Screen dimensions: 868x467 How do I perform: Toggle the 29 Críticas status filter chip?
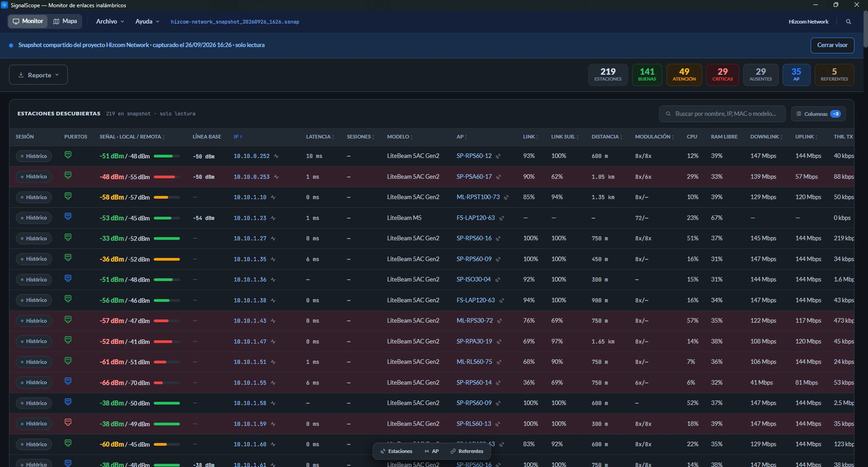[722, 75]
